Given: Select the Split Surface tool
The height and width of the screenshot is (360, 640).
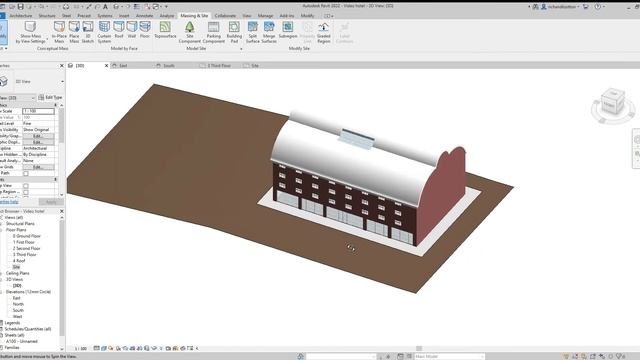Looking at the screenshot, I should pyautogui.click(x=253, y=32).
